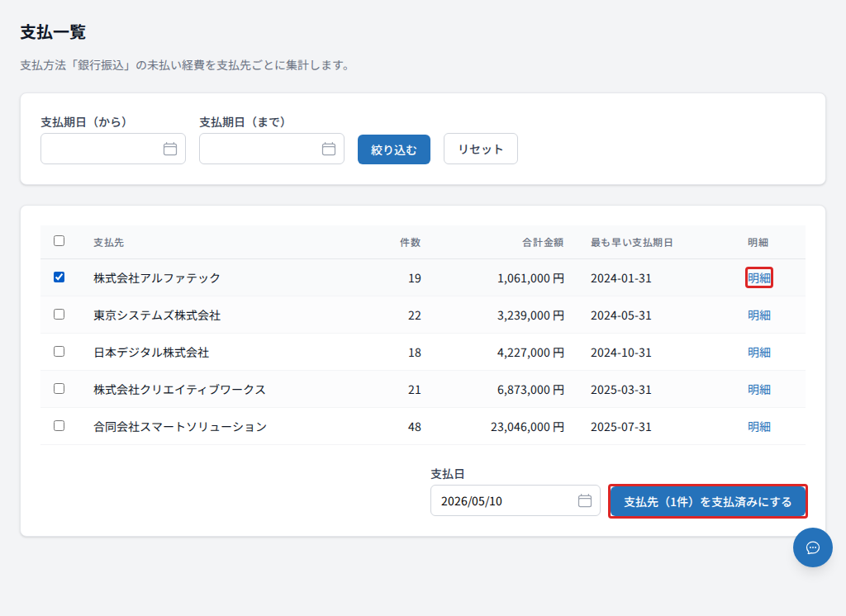The height and width of the screenshot is (616, 846).
Task: Click due date 2024-05-31
Action: click(621, 315)
